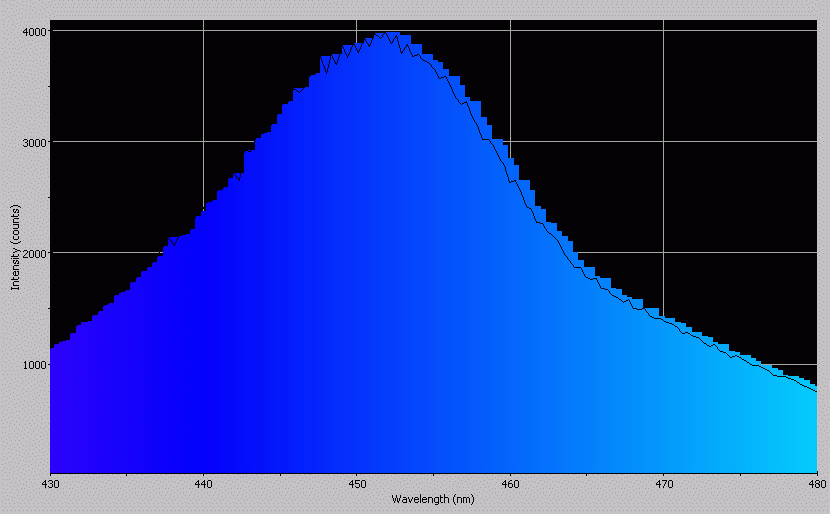Click the 450 wavelength axis label
Screen dimensions: 830x514
coord(357,484)
